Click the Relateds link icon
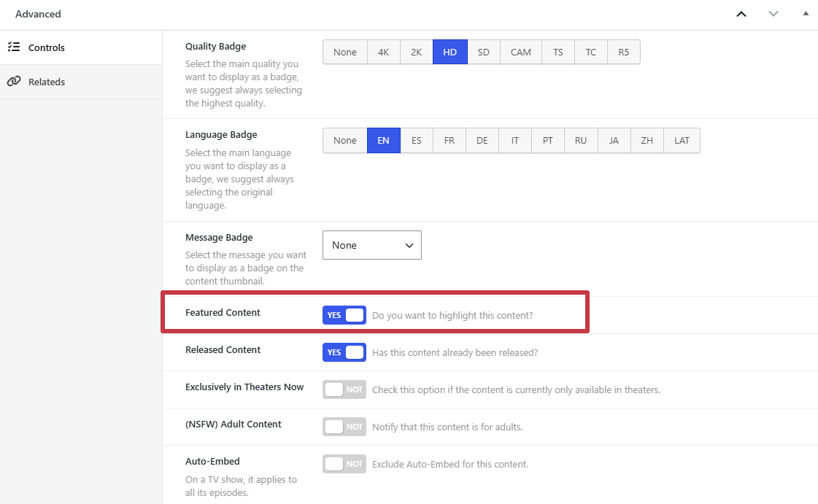This screenshot has height=504, width=818. (14, 81)
